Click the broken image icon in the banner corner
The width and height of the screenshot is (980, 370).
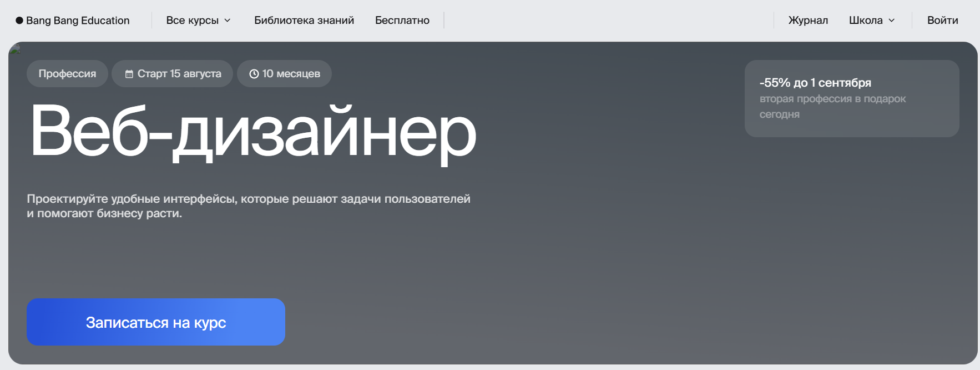[x=15, y=49]
